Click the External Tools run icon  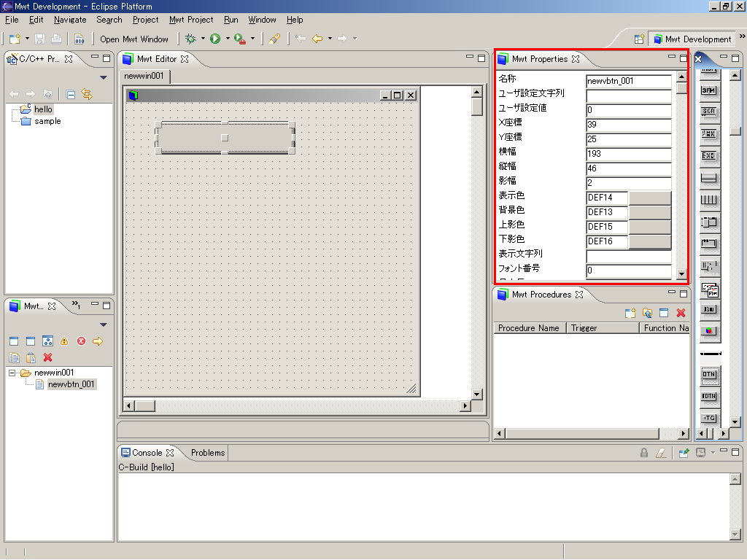point(240,39)
